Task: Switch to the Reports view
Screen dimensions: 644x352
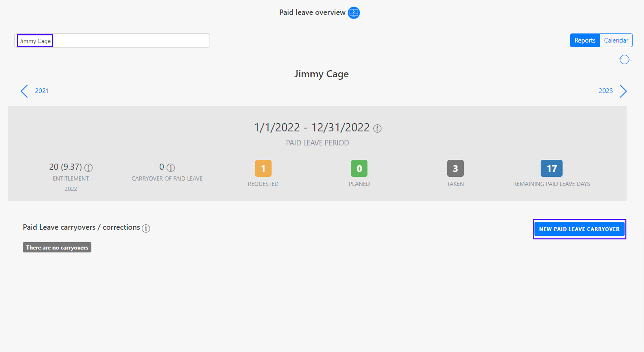Action: [x=585, y=40]
